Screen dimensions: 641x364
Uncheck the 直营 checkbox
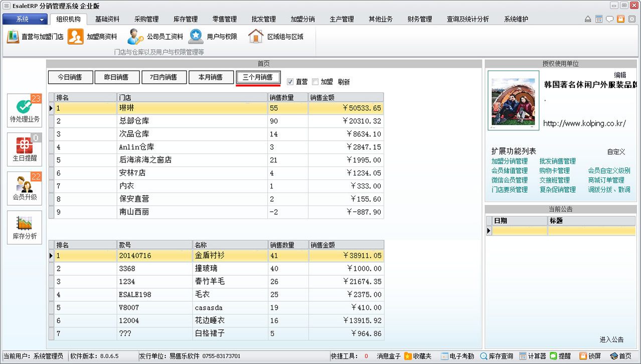290,82
